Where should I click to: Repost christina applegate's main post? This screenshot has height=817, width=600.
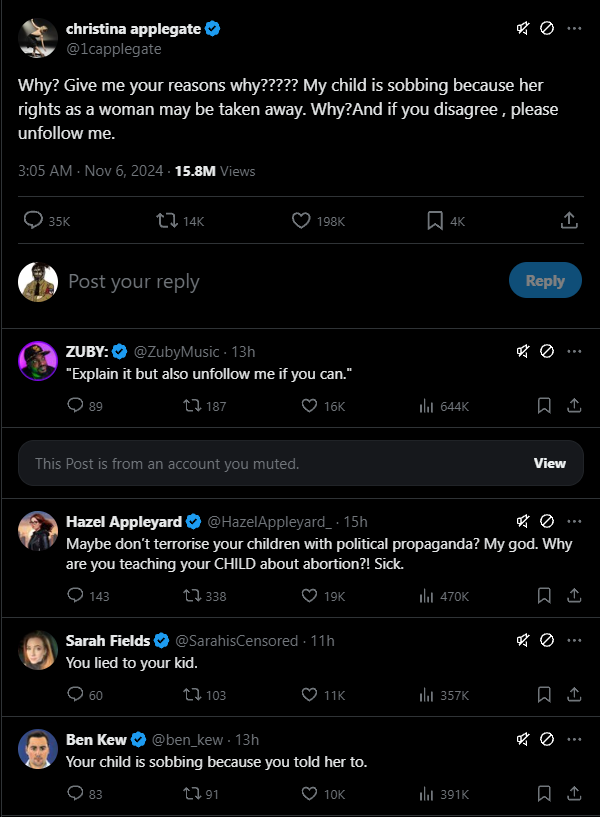[168, 221]
